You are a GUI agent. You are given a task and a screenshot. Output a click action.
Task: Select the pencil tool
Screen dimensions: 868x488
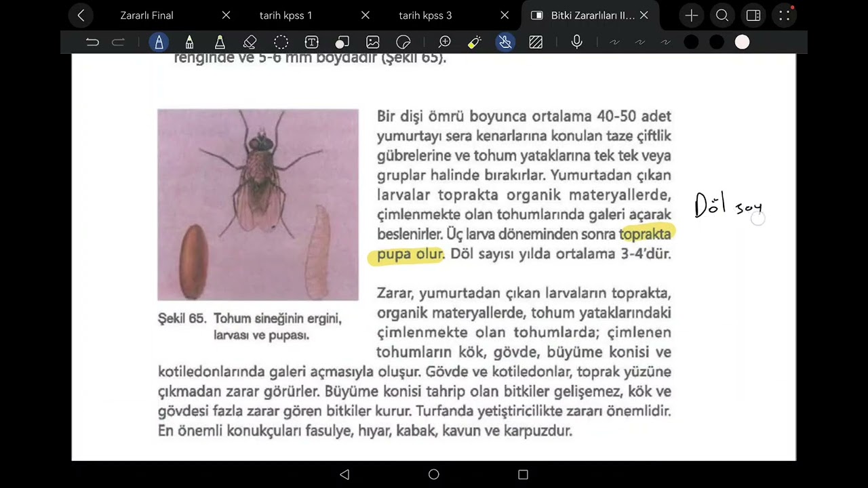(x=189, y=42)
